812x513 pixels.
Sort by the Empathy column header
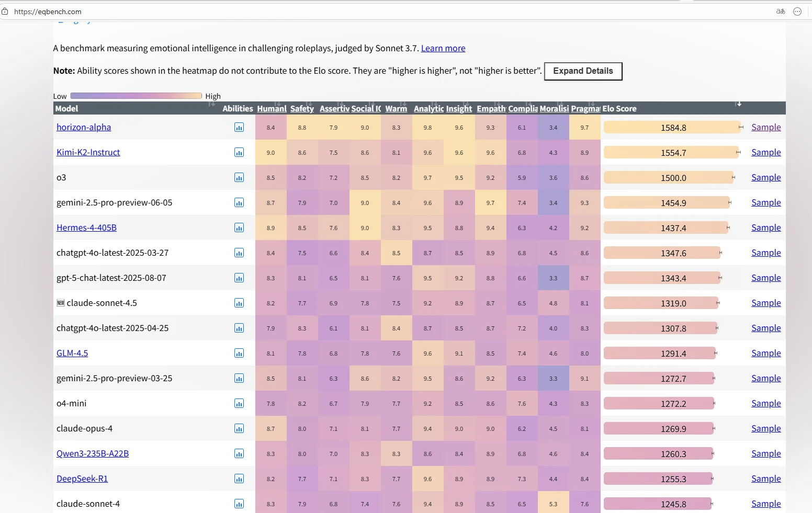[x=491, y=109]
